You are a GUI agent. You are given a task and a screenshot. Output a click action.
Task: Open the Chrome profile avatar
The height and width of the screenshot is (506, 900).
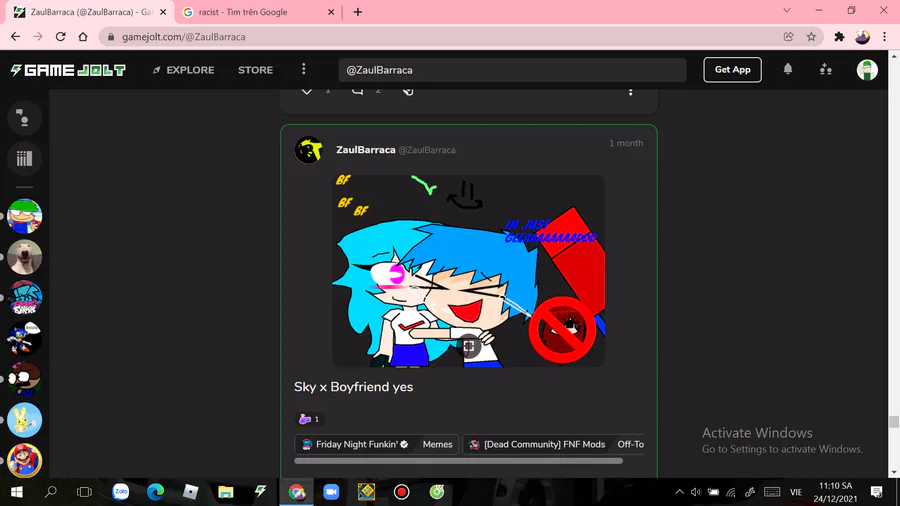pyautogui.click(x=862, y=37)
